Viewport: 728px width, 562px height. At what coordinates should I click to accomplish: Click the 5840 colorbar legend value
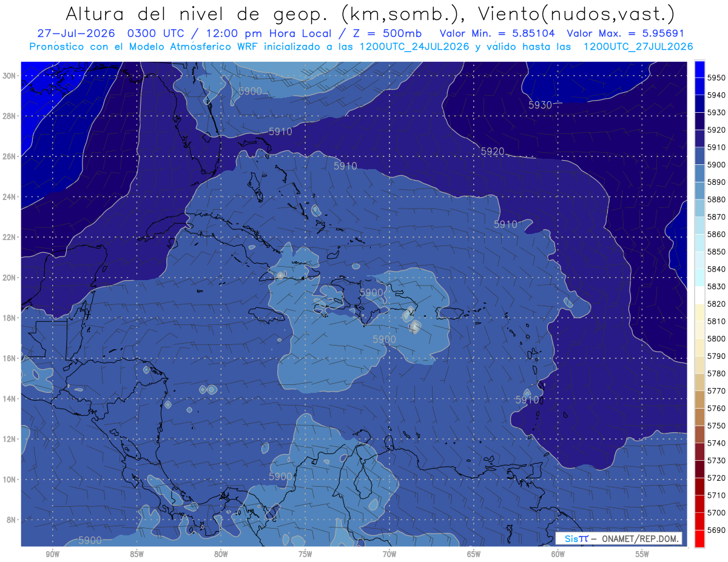(716, 269)
